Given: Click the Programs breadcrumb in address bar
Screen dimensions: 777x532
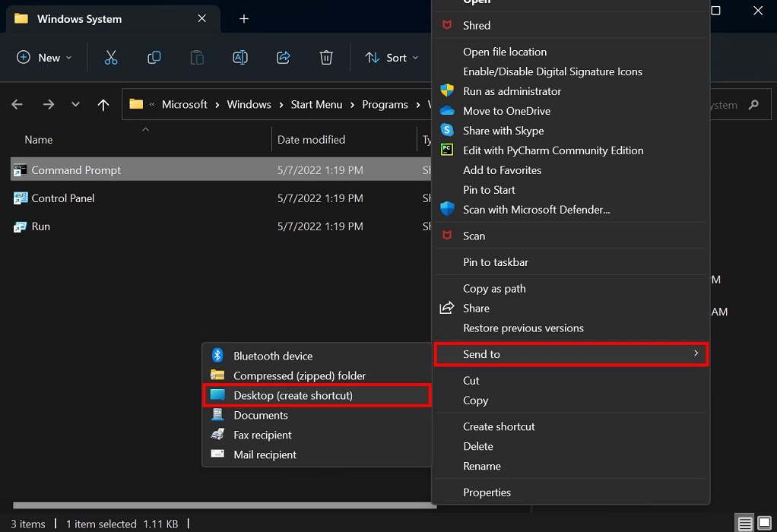Looking at the screenshot, I should click(x=385, y=105).
